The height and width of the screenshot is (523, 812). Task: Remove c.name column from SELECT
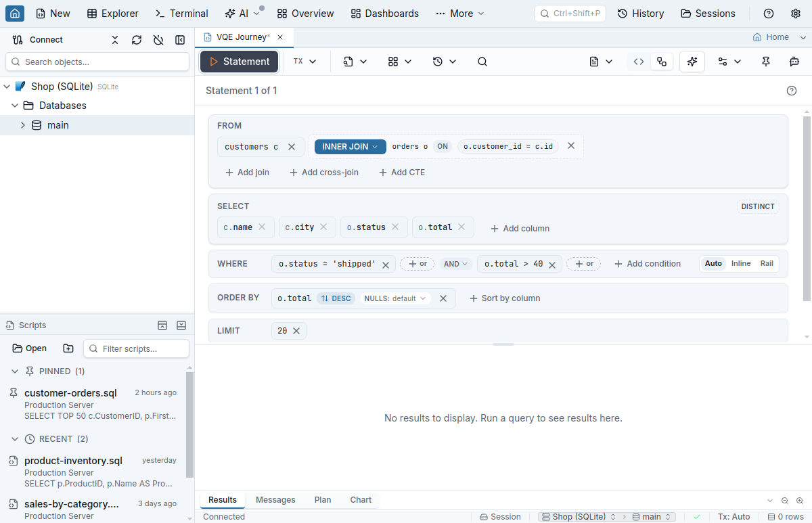262,227
